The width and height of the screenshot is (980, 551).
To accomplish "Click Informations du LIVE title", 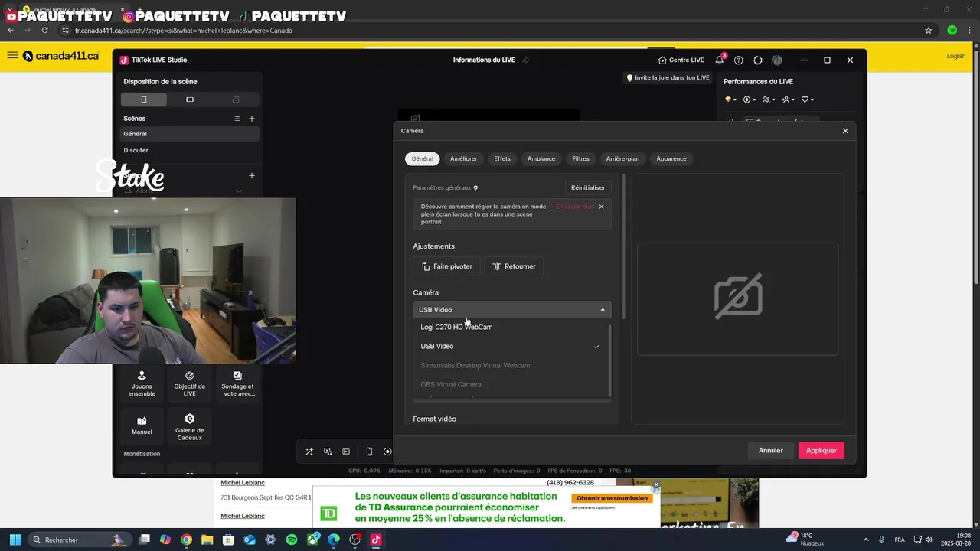I will [x=484, y=60].
